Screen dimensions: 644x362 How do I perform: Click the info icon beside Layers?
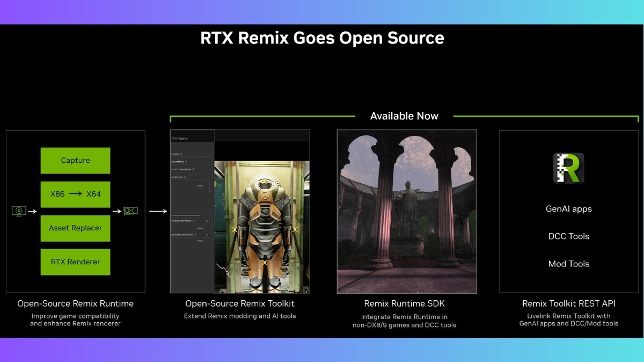pyautogui.click(x=181, y=154)
